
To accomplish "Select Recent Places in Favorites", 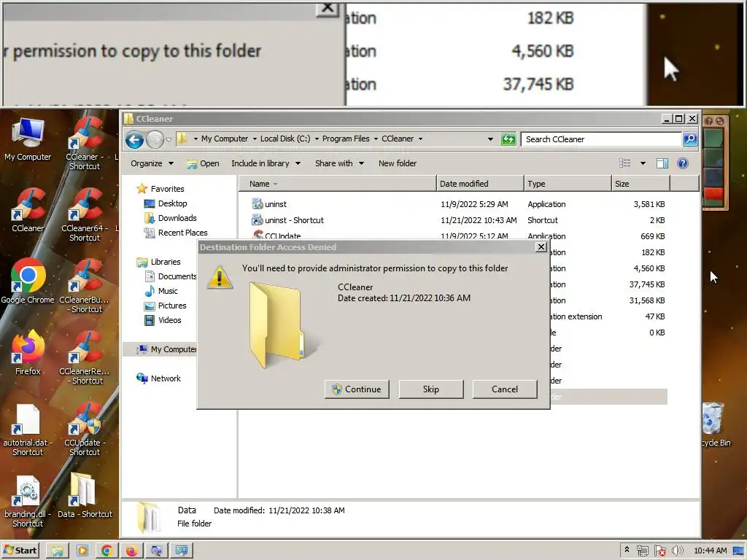I will [176, 233].
